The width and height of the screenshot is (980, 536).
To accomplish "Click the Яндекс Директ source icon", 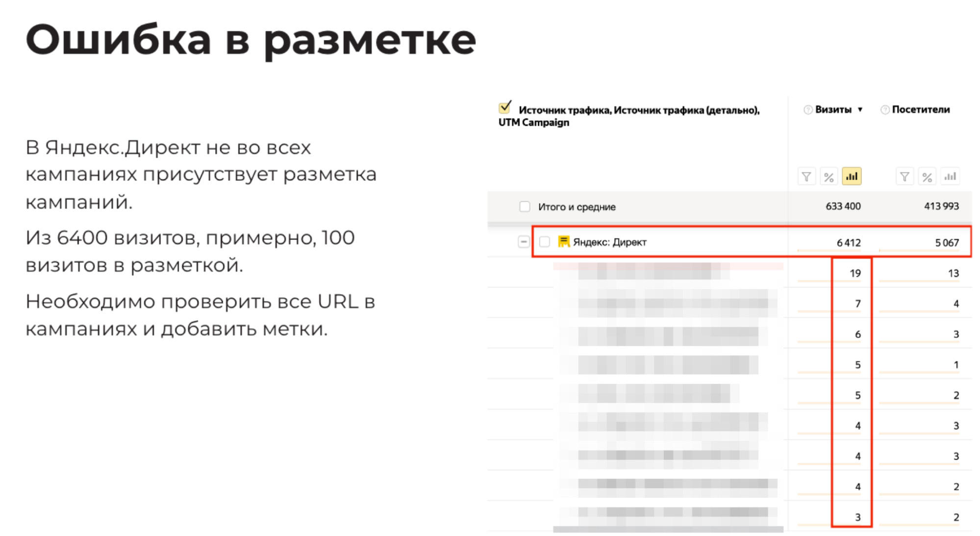I will coord(564,242).
